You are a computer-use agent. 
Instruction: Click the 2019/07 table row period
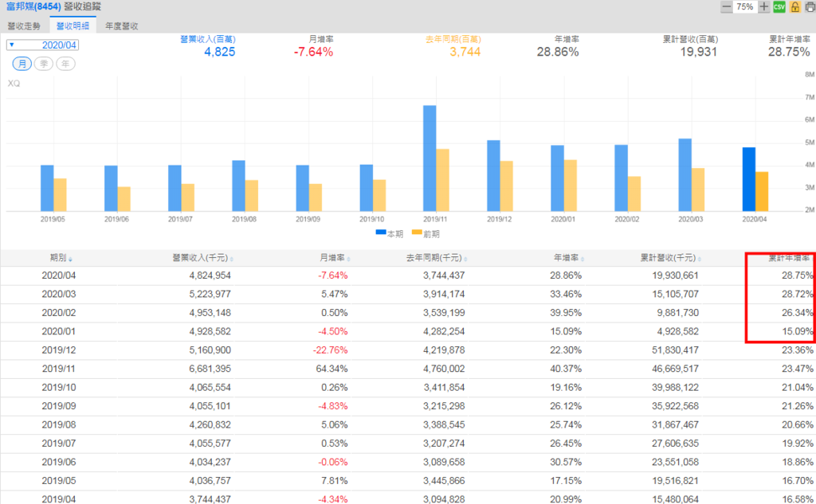58,443
